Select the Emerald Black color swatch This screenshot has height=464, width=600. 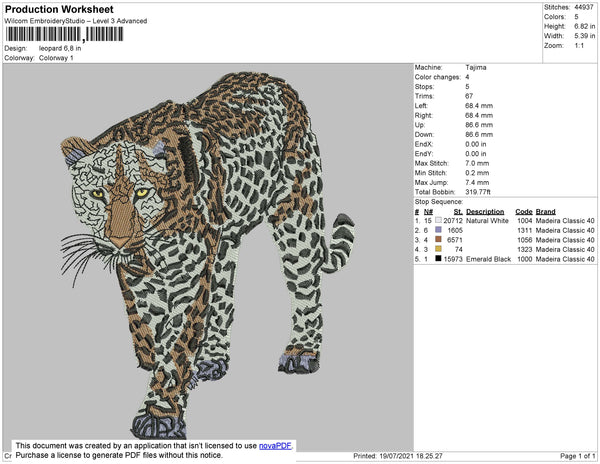point(439,259)
